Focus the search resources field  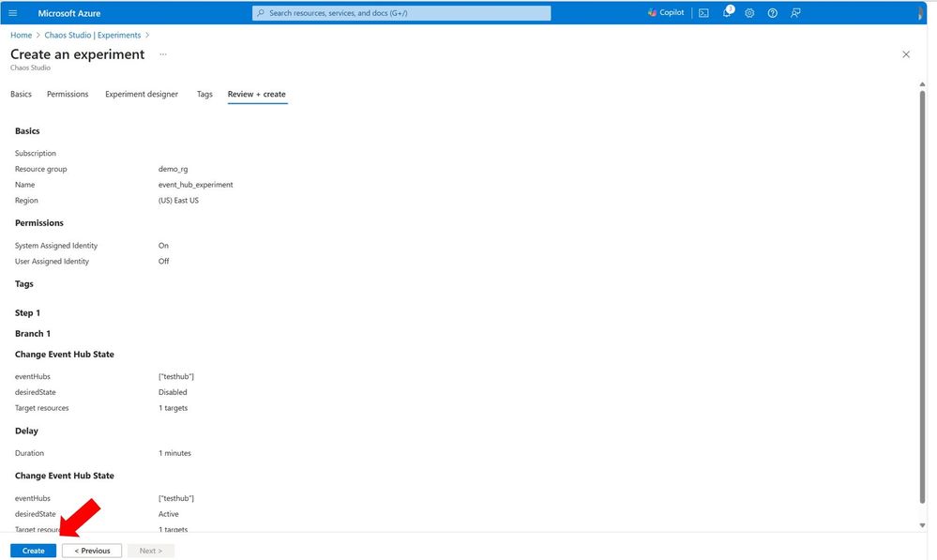point(401,12)
